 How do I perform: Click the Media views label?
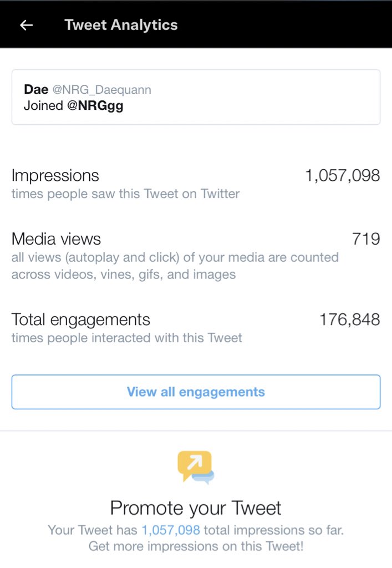(56, 239)
